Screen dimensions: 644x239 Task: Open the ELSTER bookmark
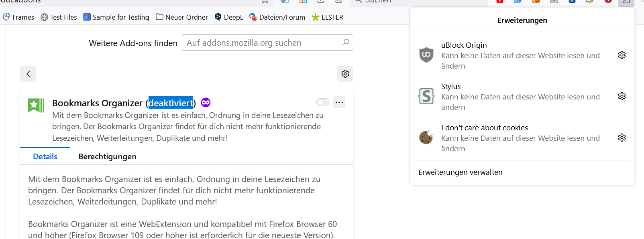click(x=328, y=17)
